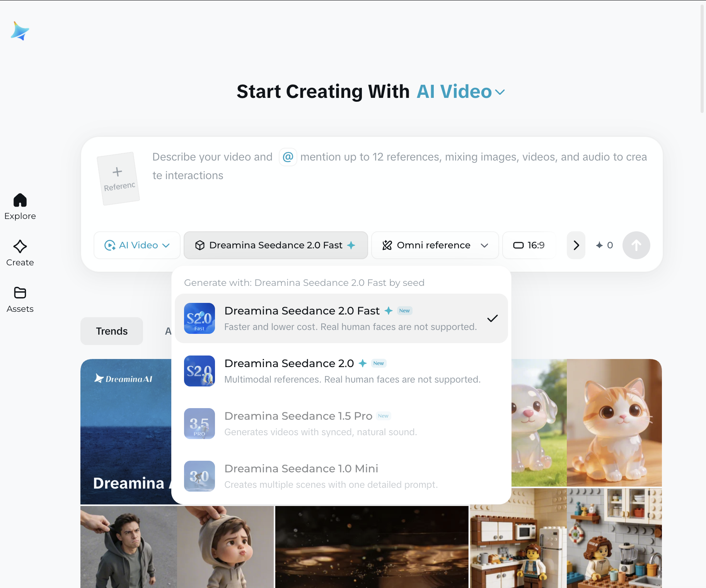Screen dimensions: 706x588
Task: Open the glass puppy thumbnail
Action: (x=539, y=422)
